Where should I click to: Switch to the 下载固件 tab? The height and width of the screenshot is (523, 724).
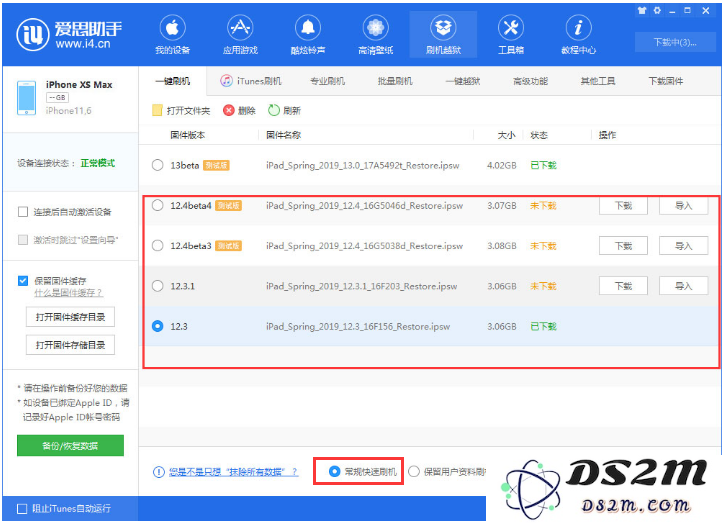(665, 81)
